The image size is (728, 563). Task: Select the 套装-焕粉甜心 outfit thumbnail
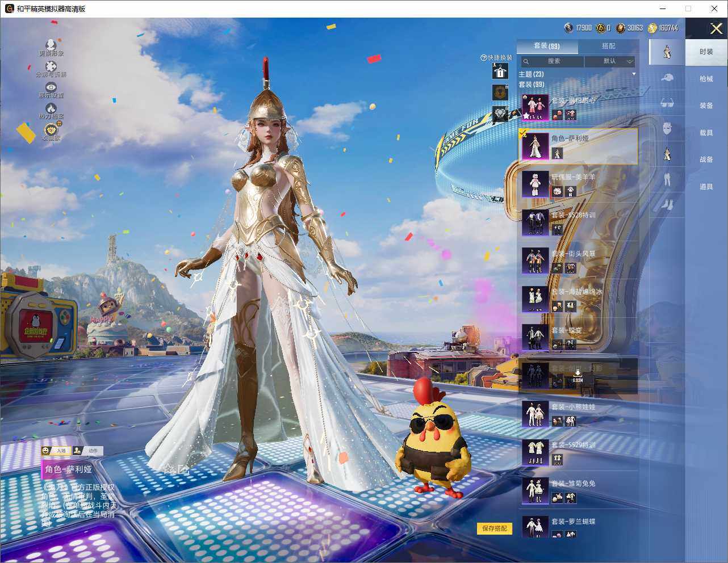coord(535,108)
